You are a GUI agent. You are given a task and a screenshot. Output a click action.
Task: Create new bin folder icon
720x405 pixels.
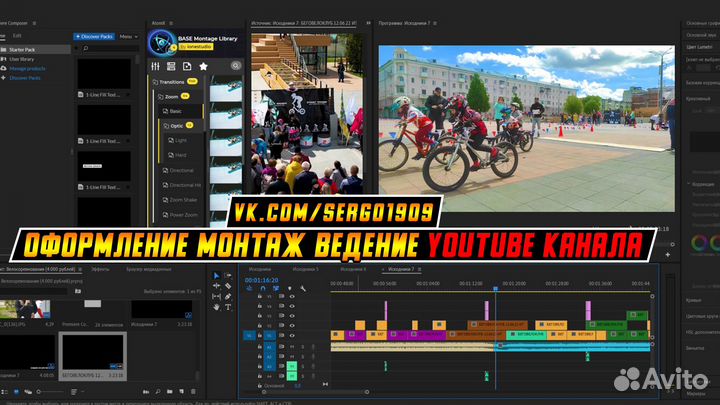click(x=169, y=392)
